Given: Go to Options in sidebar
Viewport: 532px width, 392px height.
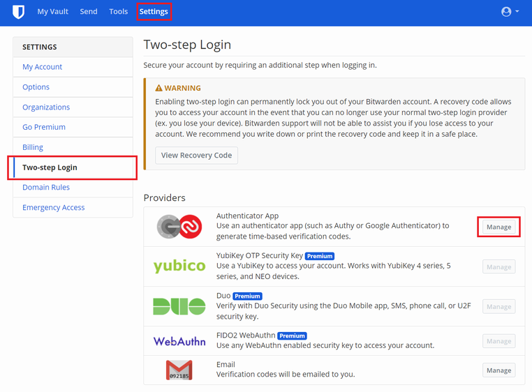Looking at the screenshot, I should point(36,87).
